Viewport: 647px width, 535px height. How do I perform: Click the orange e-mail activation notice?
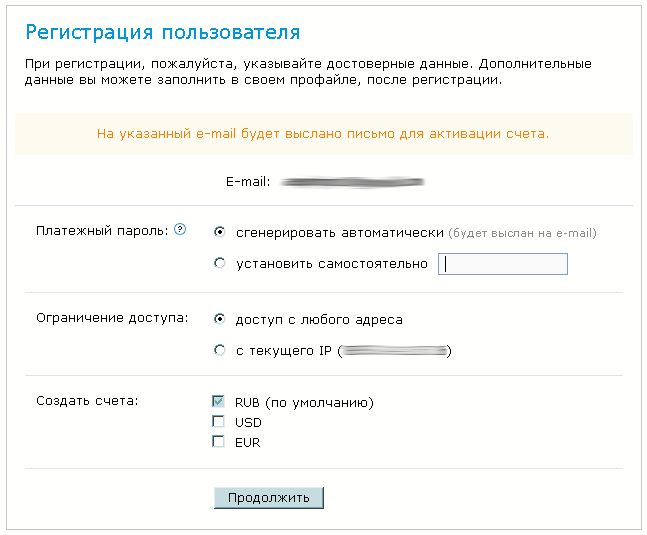(323, 133)
